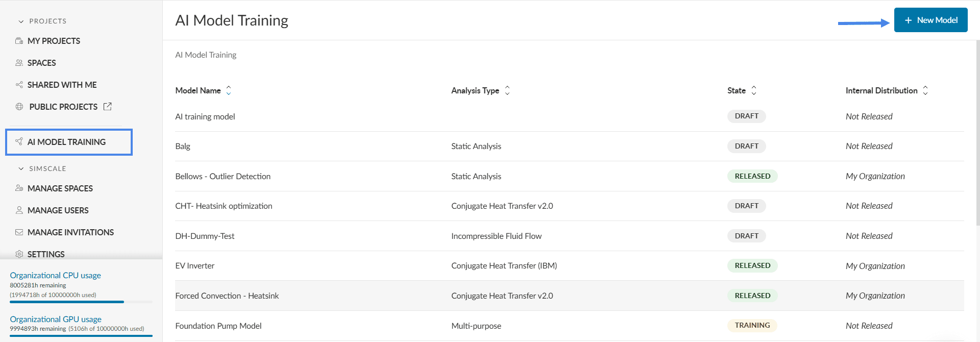Screen dimensions: 980x342
Task: Click the My Projects folder icon
Action: 19,41
